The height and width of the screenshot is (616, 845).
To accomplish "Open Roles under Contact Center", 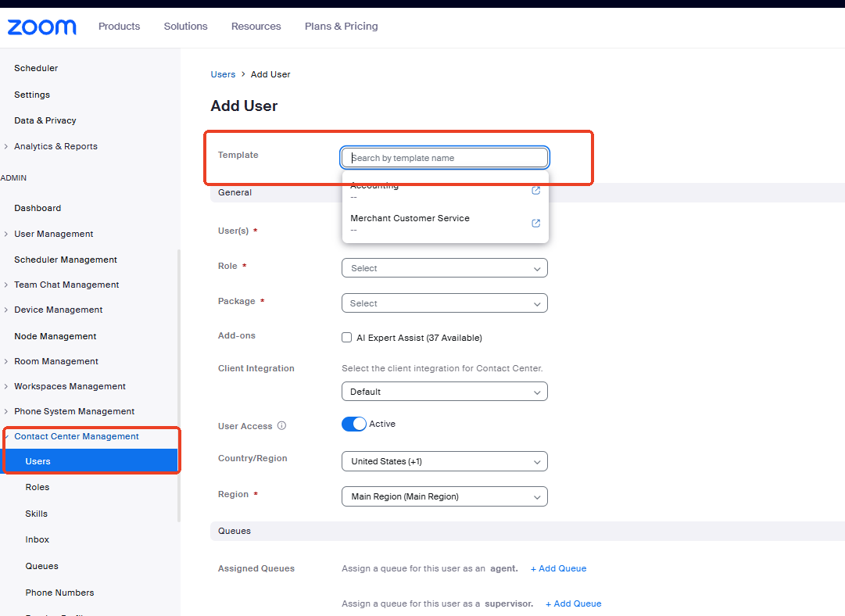I will (x=38, y=487).
